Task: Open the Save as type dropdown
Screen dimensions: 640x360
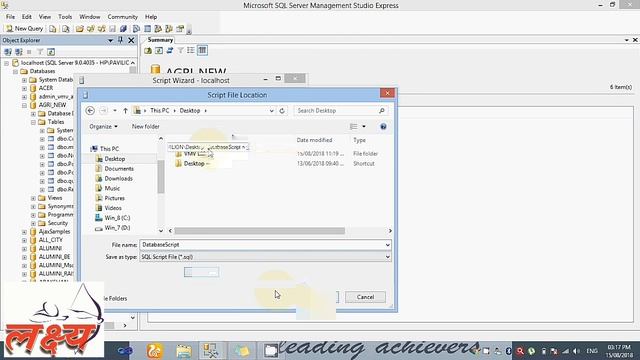Action: tap(387, 257)
